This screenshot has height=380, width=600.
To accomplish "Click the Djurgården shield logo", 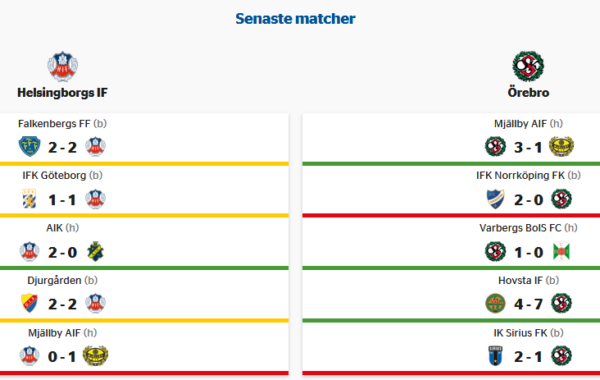I will tap(29, 303).
